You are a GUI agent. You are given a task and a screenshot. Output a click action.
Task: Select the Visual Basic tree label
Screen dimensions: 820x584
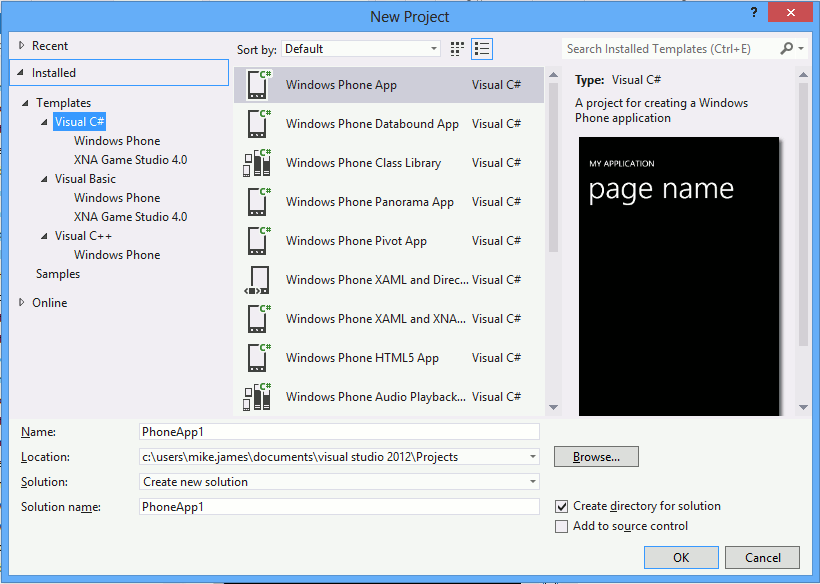click(85, 179)
